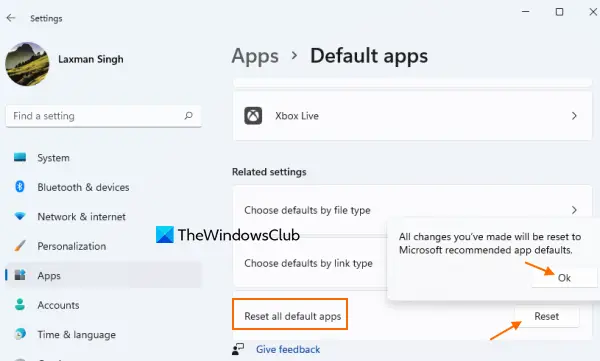This screenshot has width=600, height=361.
Task: Focus the Find a setting search box
Action: point(103,116)
